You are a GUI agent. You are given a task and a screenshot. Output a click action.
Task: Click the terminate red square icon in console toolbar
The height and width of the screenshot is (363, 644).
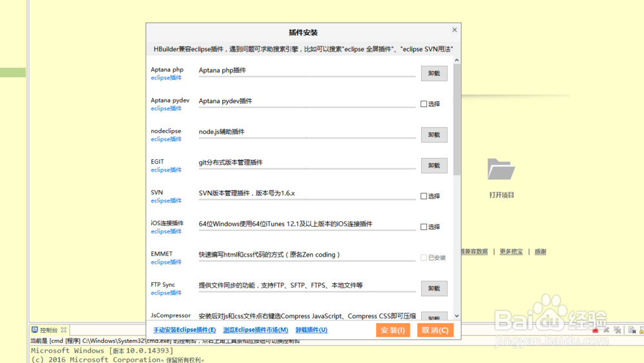point(595,330)
